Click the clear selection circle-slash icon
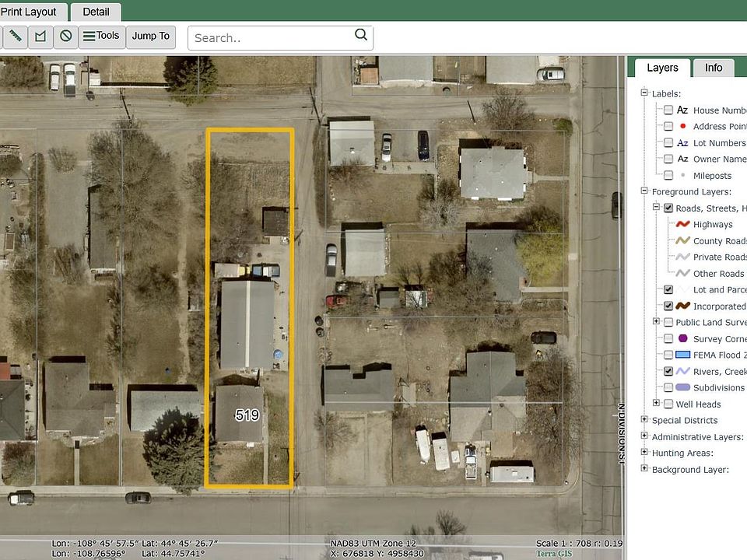747x560 pixels. click(65, 37)
